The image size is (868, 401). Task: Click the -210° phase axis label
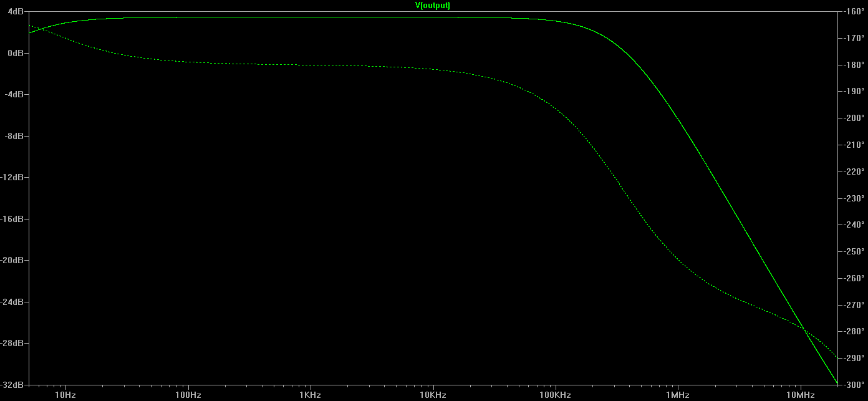pyautogui.click(x=852, y=145)
